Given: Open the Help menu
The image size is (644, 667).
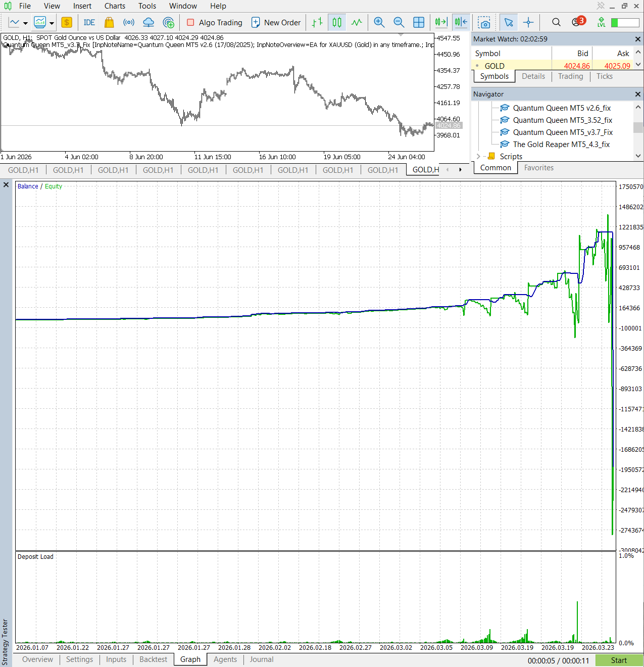Looking at the screenshot, I should point(218,6).
